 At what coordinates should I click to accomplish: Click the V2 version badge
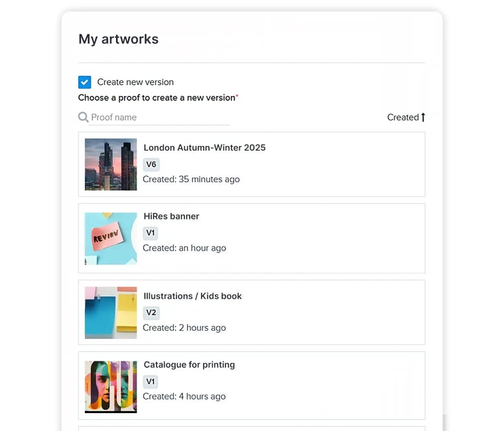point(151,313)
